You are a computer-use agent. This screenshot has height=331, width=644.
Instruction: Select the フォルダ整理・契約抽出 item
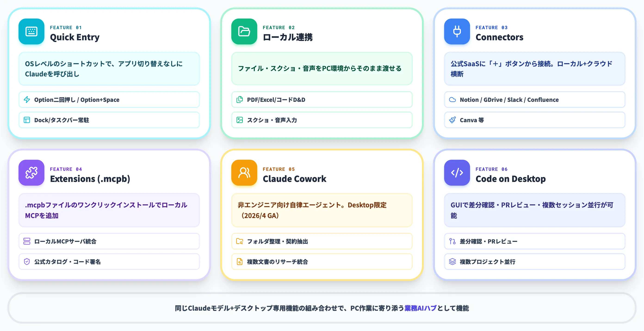coord(322,241)
